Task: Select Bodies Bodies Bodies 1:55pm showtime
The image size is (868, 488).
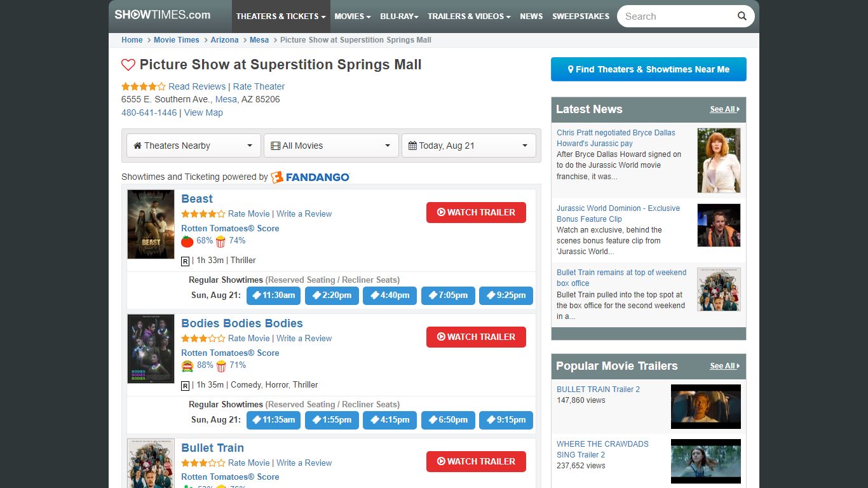Action: (332, 420)
